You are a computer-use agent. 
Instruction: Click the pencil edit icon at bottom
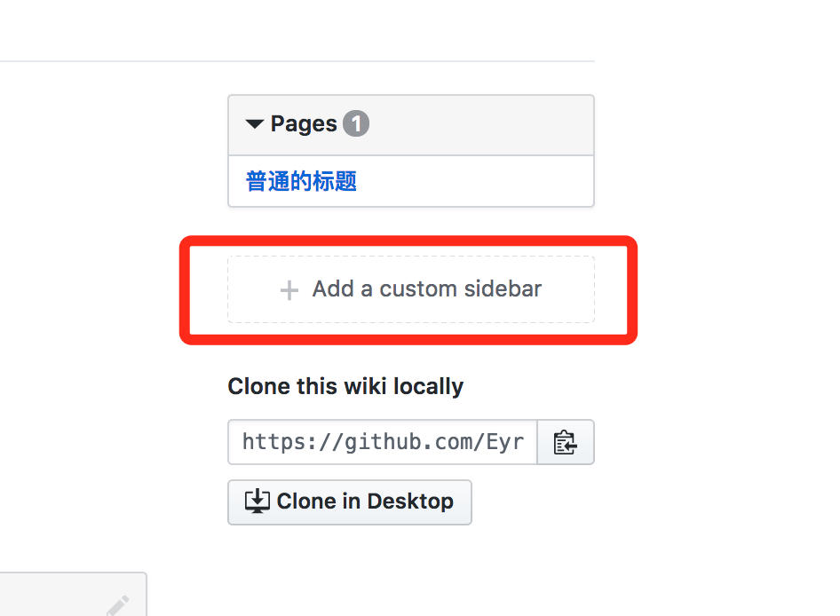[117, 606]
